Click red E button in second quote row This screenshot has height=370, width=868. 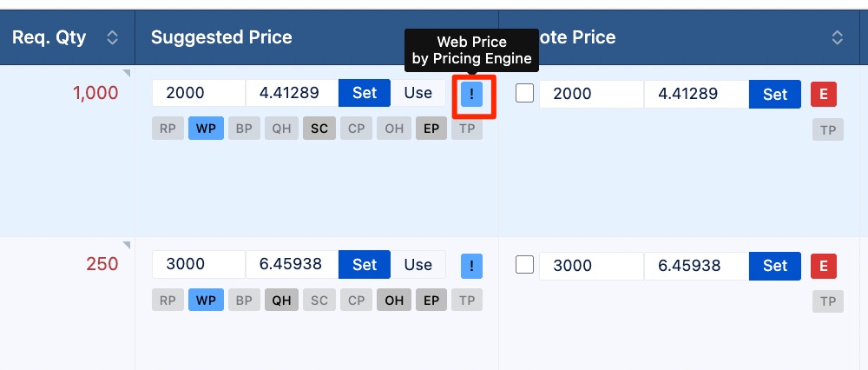824,265
